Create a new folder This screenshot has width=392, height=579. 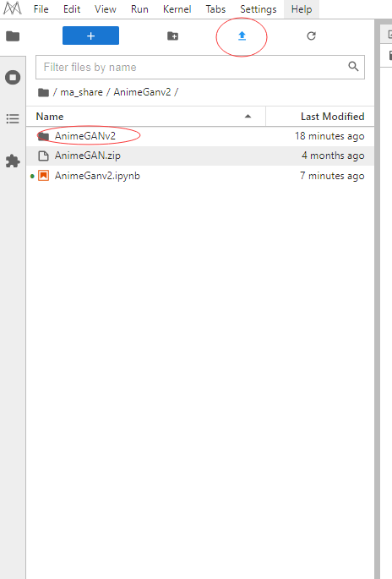tap(172, 36)
